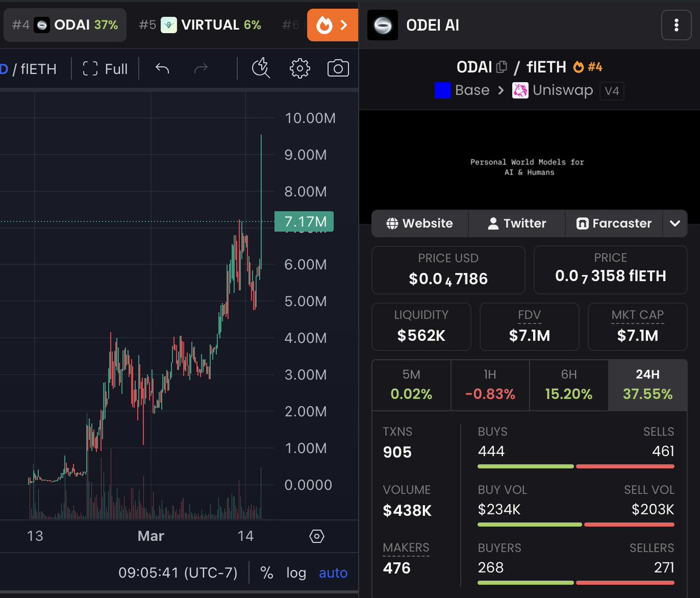Select the 24H timeframe tab
This screenshot has width=700, height=598.
647,385
